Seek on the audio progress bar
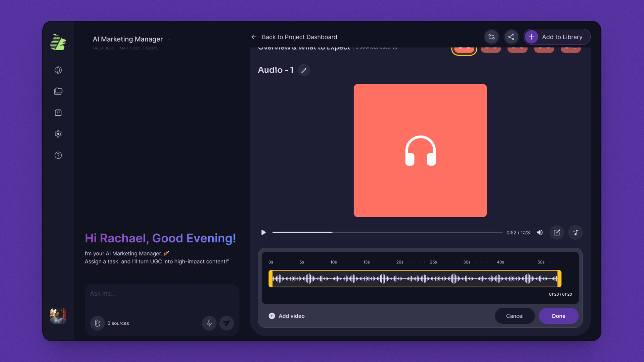This screenshot has width=644, height=362. click(387, 232)
